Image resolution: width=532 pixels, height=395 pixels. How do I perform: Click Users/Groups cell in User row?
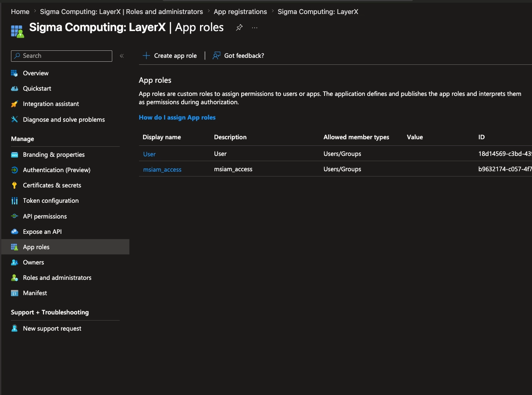(342, 154)
